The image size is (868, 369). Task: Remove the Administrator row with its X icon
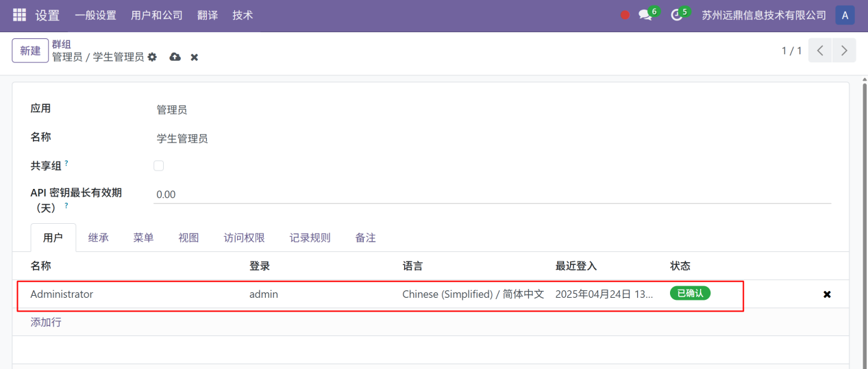(827, 294)
